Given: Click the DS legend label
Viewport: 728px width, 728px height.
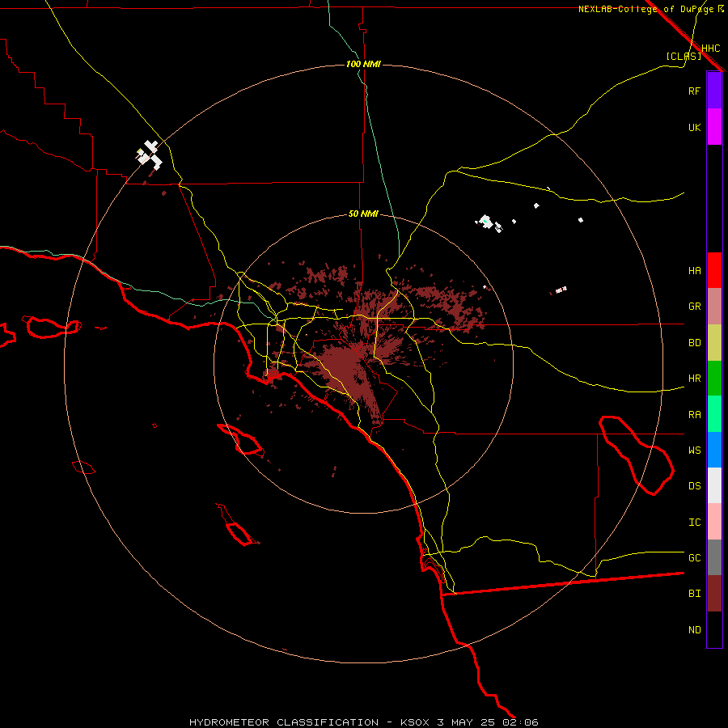Looking at the screenshot, I should click(x=694, y=486).
